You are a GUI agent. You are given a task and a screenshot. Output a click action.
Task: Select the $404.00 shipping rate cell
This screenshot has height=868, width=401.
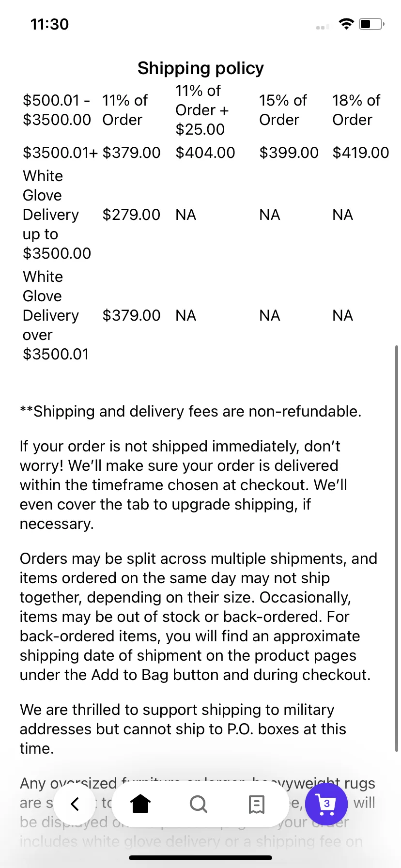tap(205, 153)
